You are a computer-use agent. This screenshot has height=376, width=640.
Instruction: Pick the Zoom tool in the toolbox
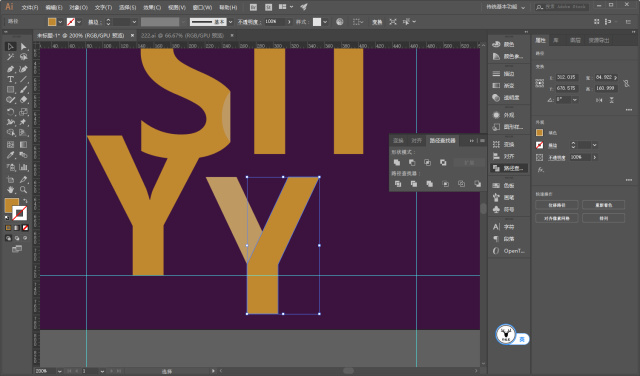(x=23, y=189)
